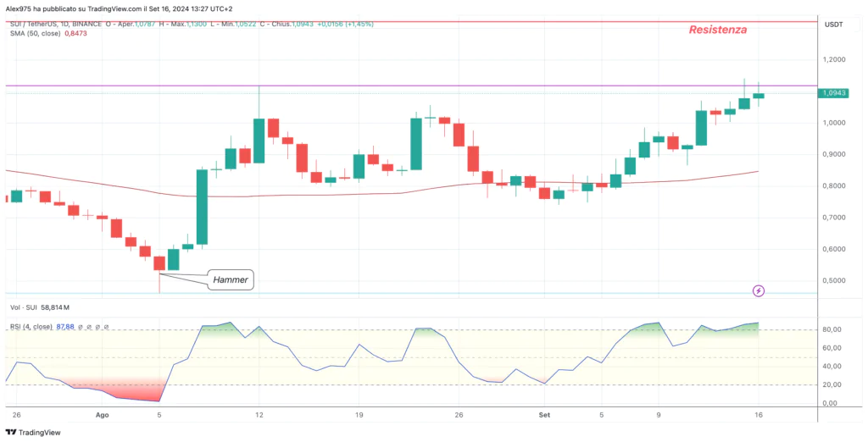This screenshot has height=442, width=868.
Task: Click the 0,6000 price axis label
Action: (835, 249)
